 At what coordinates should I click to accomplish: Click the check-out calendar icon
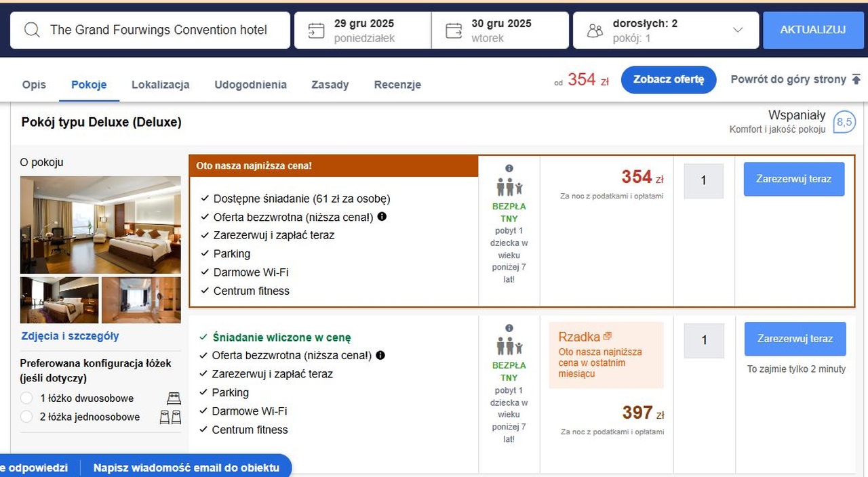[x=454, y=30]
